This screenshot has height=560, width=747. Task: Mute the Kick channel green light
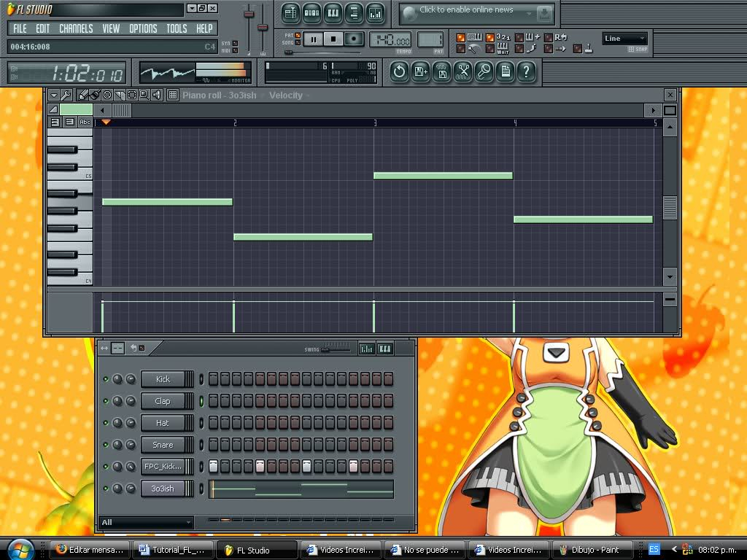(106, 379)
